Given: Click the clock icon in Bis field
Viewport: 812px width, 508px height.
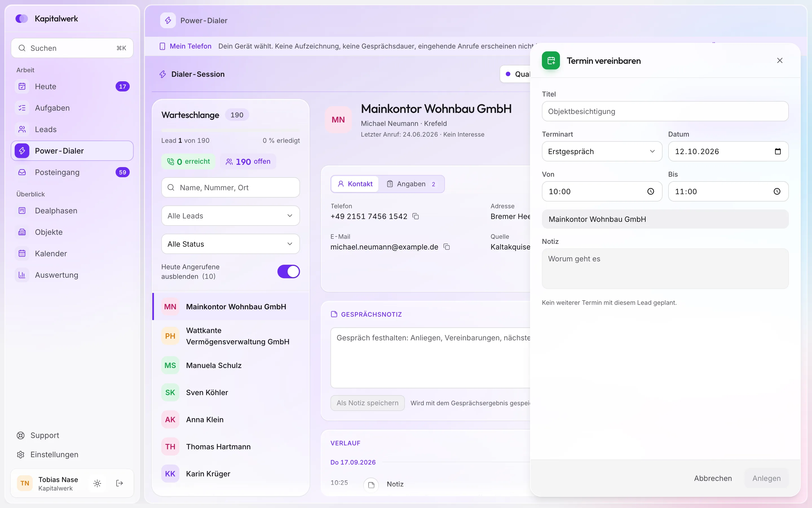Looking at the screenshot, I should tap(777, 192).
